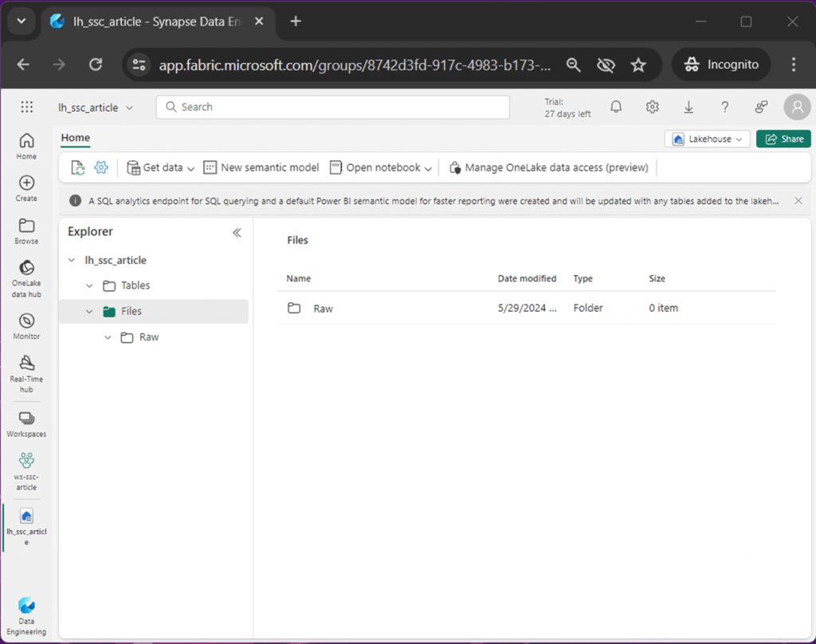Screen dimensions: 816x644
Task: Toggle the eye icon in the address bar
Action: click(606, 65)
